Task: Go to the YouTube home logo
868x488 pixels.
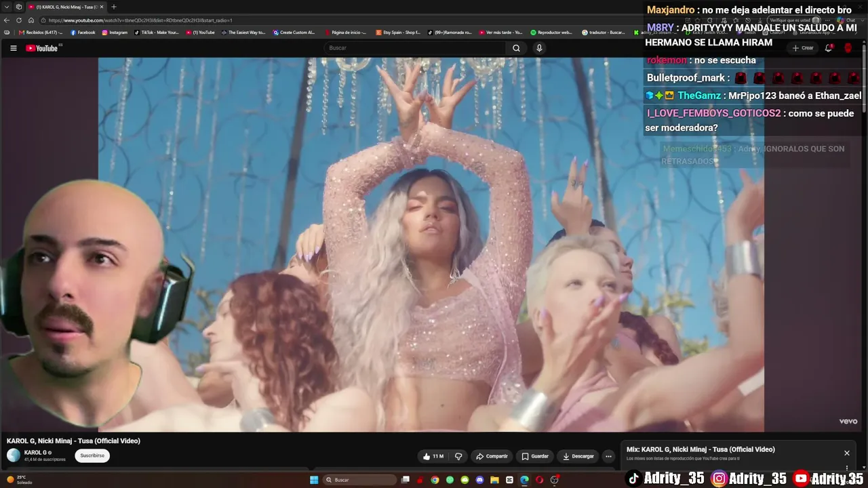Action: (x=42, y=48)
